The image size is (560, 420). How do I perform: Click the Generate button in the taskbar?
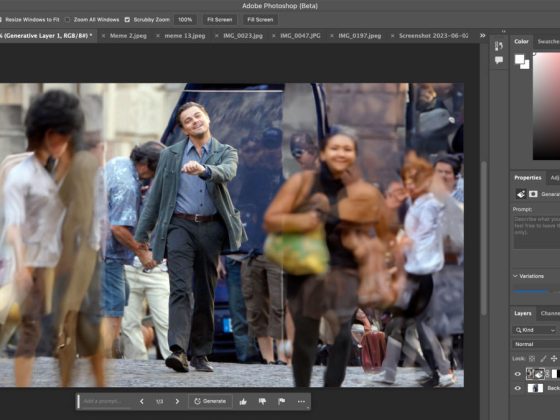tap(210, 401)
